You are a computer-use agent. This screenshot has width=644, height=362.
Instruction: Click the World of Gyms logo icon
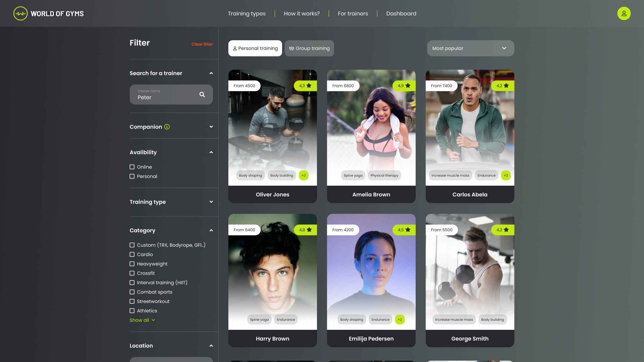[20, 13]
